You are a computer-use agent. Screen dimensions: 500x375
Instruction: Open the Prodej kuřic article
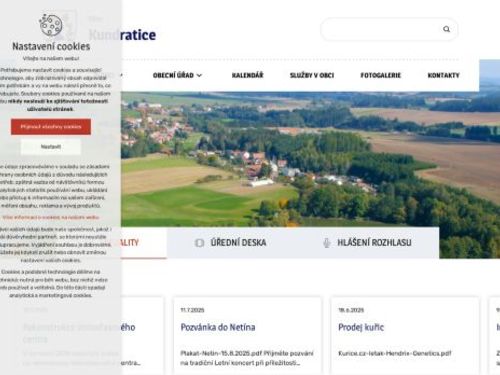click(x=361, y=327)
